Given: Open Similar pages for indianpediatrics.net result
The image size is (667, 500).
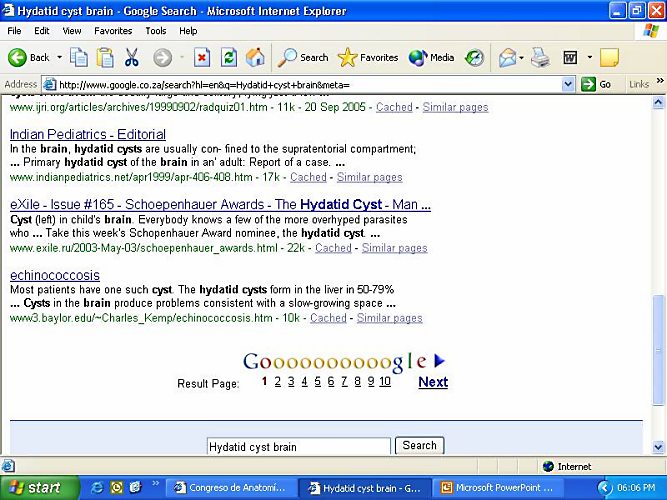Looking at the screenshot, I should (x=370, y=177).
